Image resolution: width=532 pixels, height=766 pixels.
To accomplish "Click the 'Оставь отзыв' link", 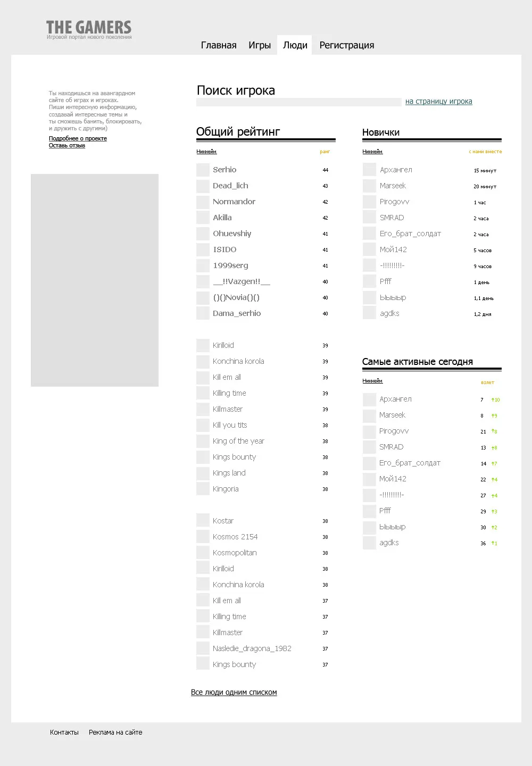I will pyautogui.click(x=67, y=145).
